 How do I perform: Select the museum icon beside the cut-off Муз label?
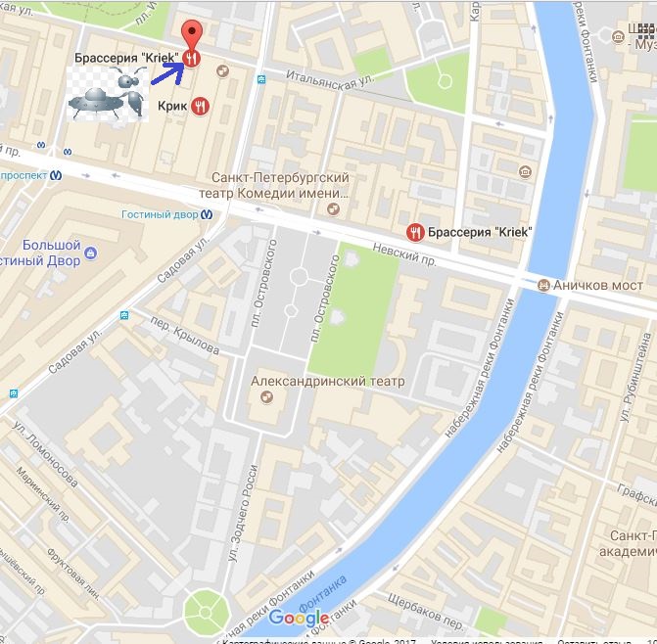click(x=618, y=37)
